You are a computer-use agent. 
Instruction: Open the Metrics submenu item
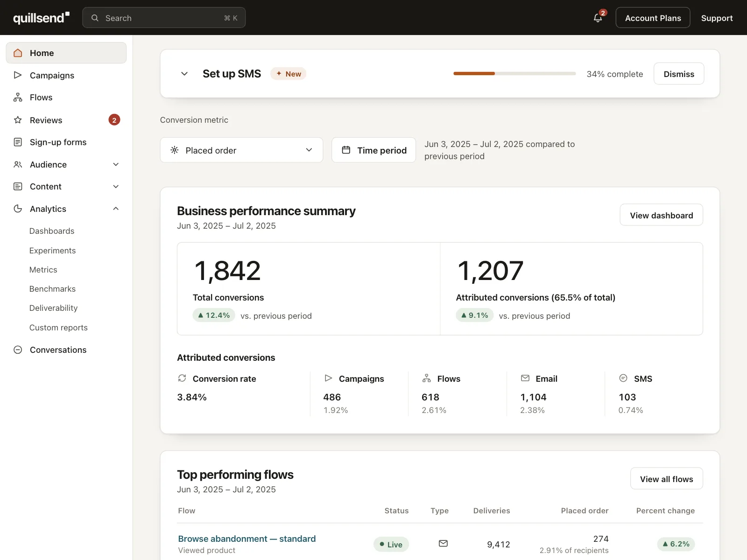[43, 270]
